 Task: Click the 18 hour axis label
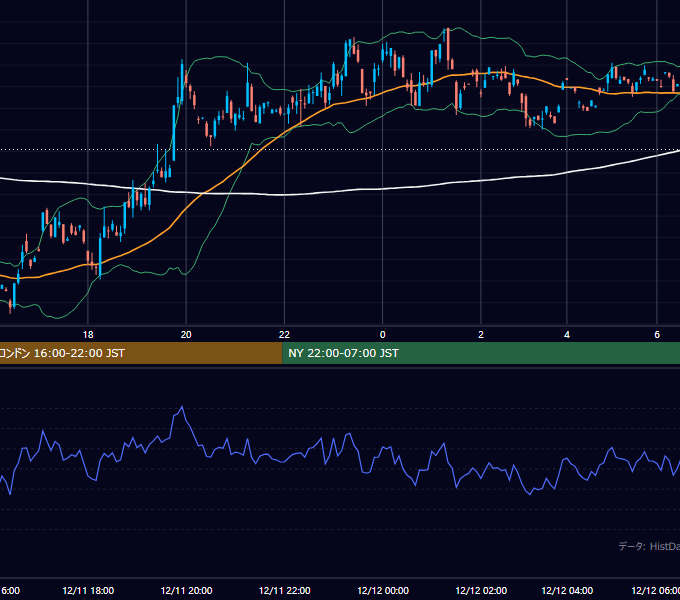click(88, 335)
